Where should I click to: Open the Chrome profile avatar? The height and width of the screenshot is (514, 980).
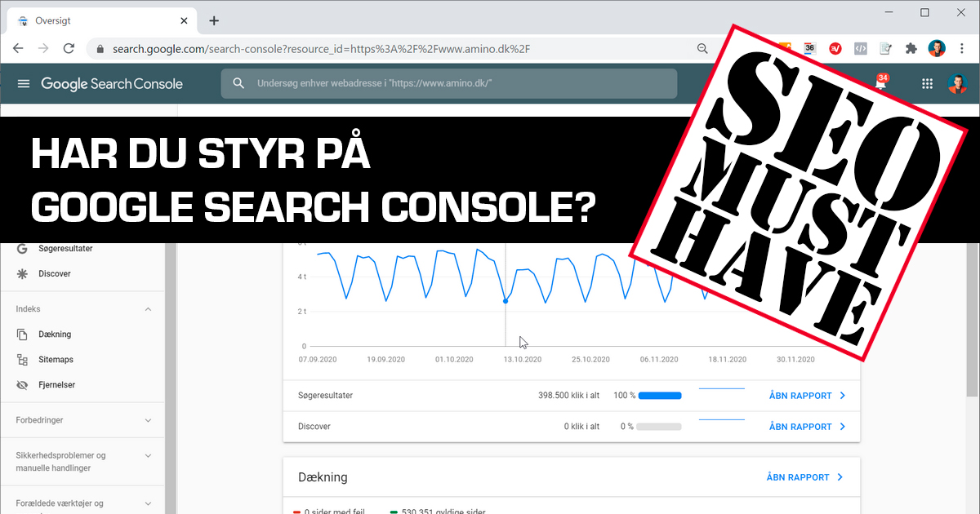937,48
